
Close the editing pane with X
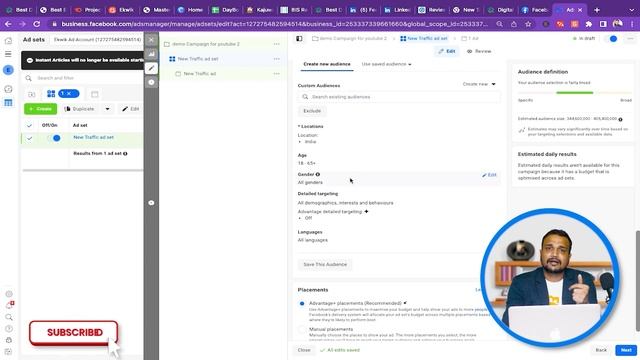[x=151, y=40]
